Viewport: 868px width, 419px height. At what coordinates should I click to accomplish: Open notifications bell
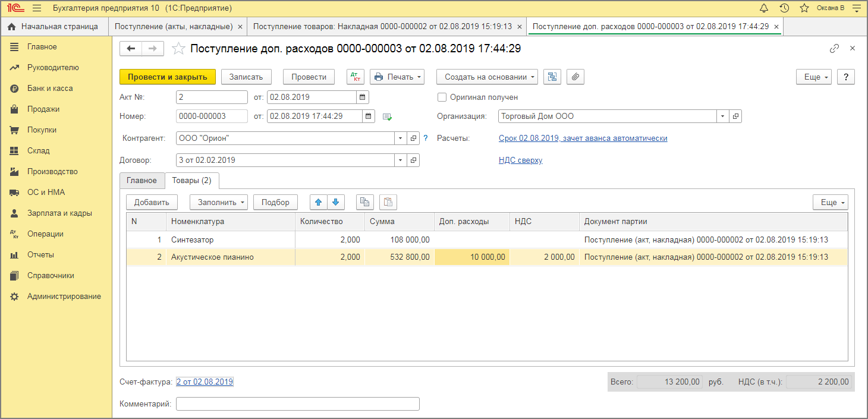(764, 8)
